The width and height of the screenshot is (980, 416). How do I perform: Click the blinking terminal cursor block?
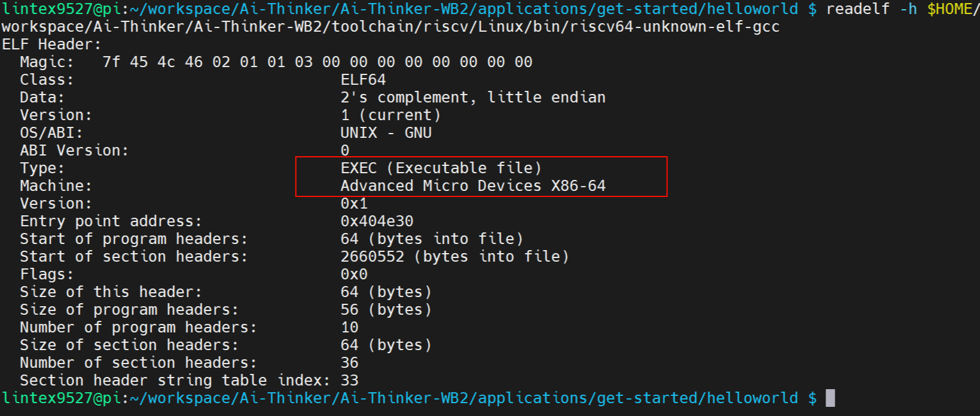click(830, 398)
